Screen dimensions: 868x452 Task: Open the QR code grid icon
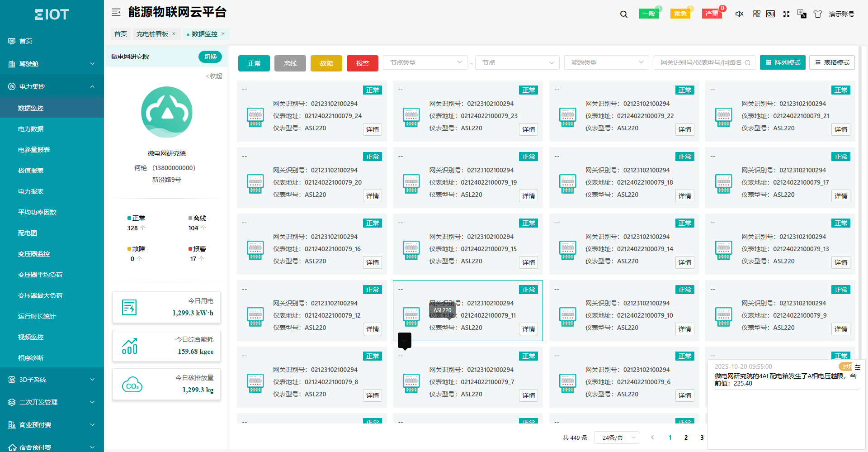coord(756,14)
